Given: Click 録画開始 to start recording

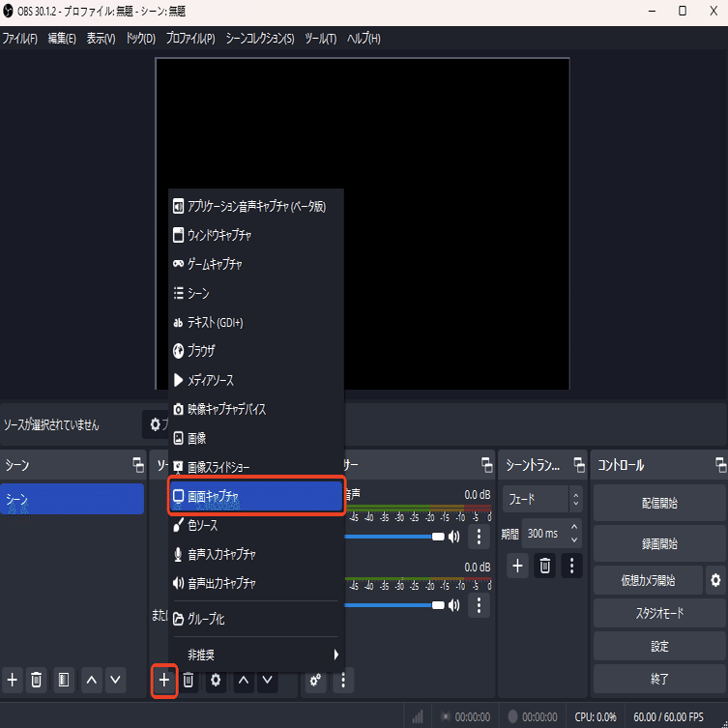Looking at the screenshot, I should (x=659, y=543).
